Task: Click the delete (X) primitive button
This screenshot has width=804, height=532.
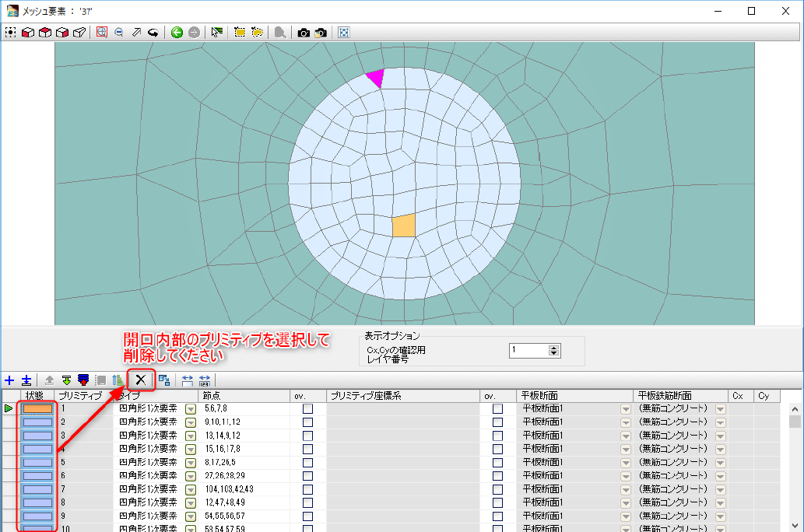Action: 140,380
